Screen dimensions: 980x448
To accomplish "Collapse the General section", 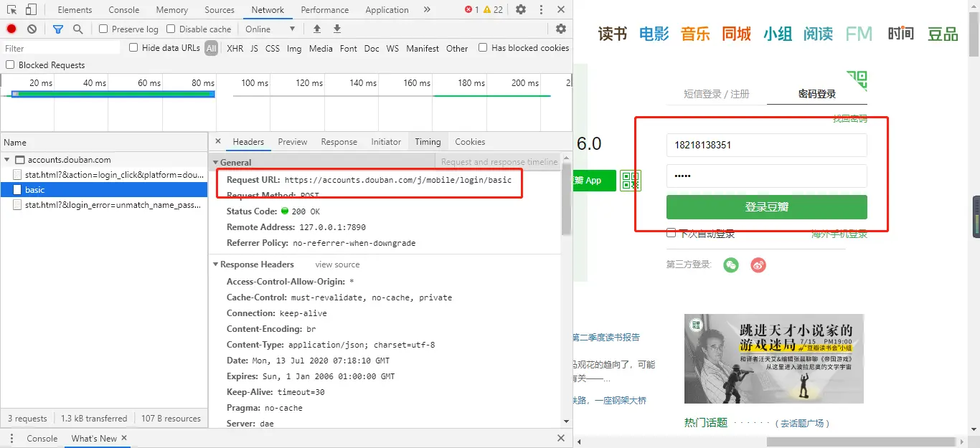I will pyautogui.click(x=215, y=163).
